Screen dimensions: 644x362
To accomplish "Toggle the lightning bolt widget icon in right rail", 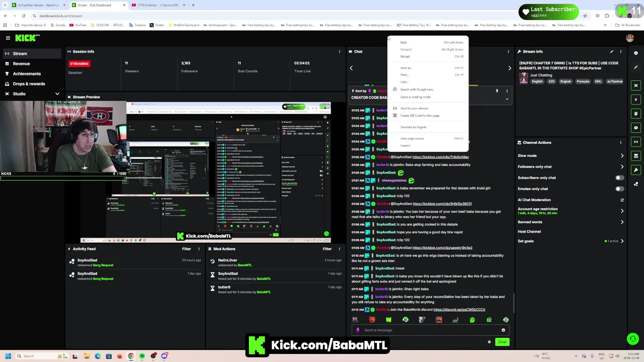I will coord(636,100).
